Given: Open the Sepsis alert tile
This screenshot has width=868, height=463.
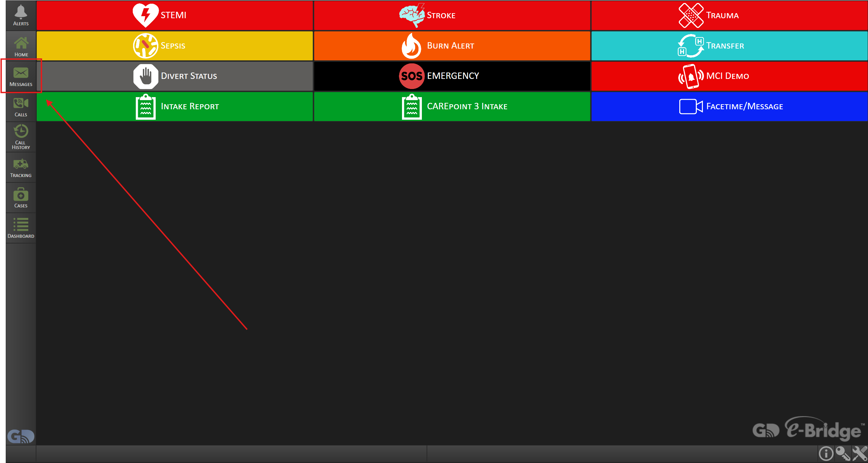Looking at the screenshot, I should pos(175,46).
